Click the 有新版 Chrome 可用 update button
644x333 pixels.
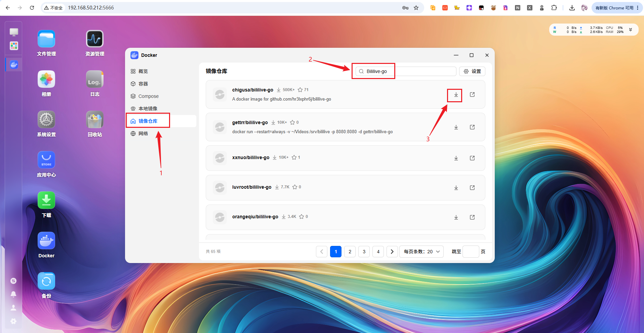(617, 8)
